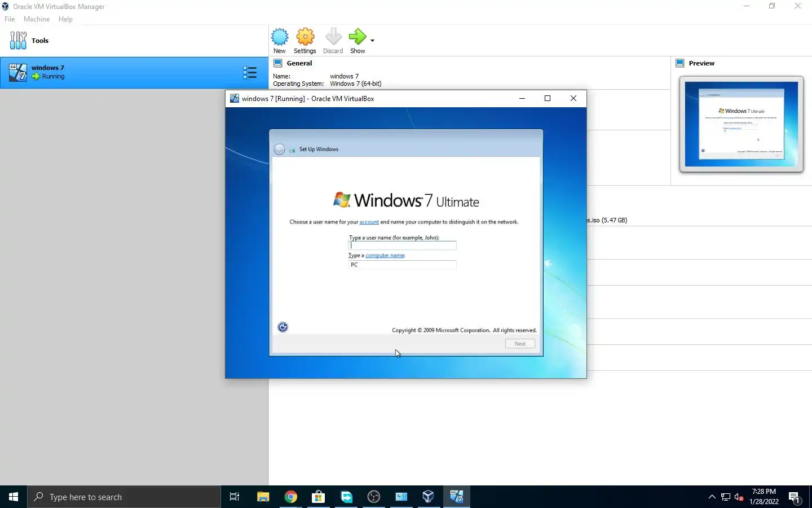
Task: Click the Discard toolbar icon
Action: [333, 37]
